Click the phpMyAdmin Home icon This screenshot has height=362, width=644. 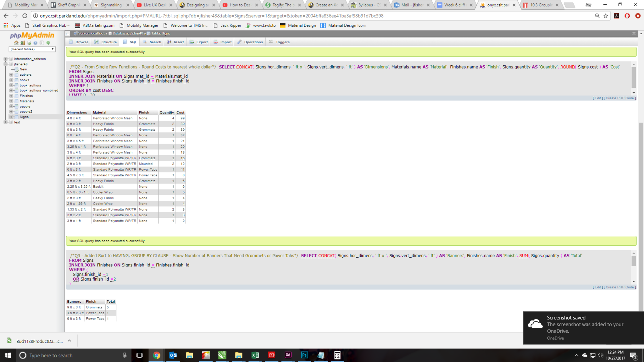(16, 43)
